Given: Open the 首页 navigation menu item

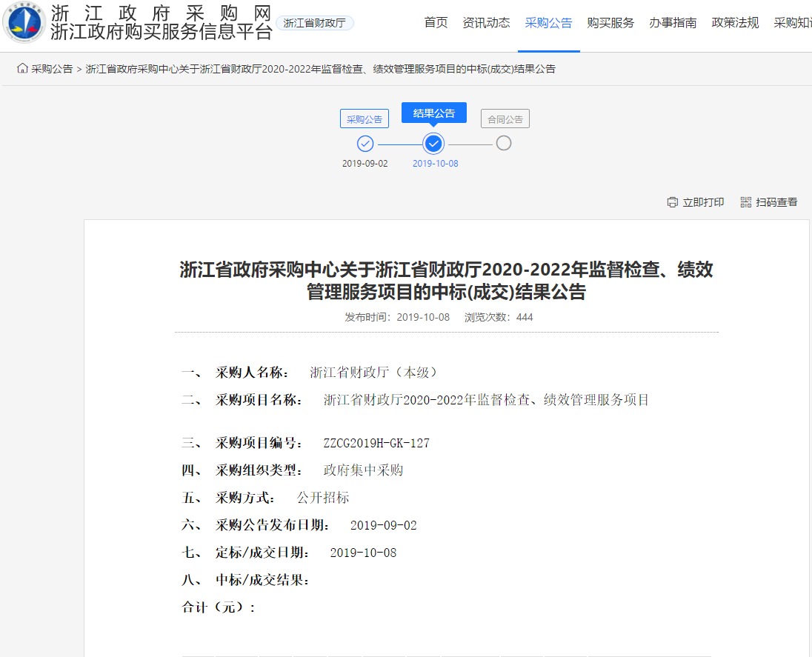Looking at the screenshot, I should pos(436,23).
